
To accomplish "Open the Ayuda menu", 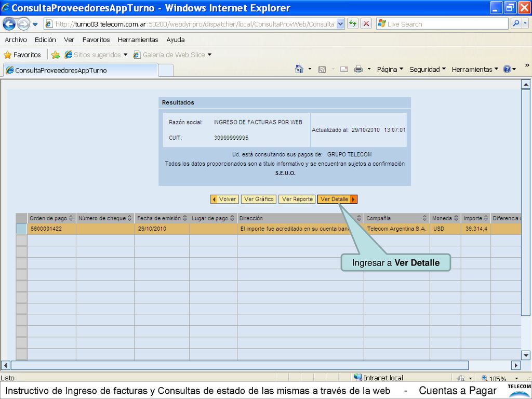I will click(x=176, y=39).
